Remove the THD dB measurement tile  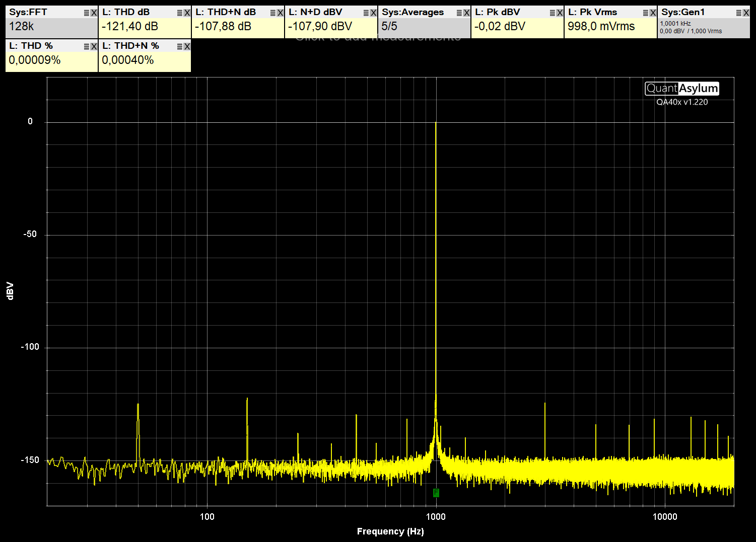tap(187, 13)
